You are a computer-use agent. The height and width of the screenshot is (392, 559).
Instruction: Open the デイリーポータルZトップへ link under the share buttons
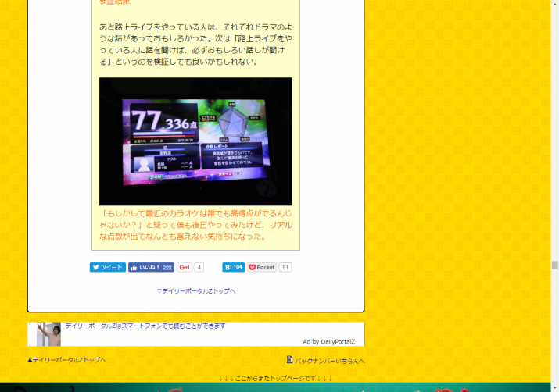(x=195, y=290)
